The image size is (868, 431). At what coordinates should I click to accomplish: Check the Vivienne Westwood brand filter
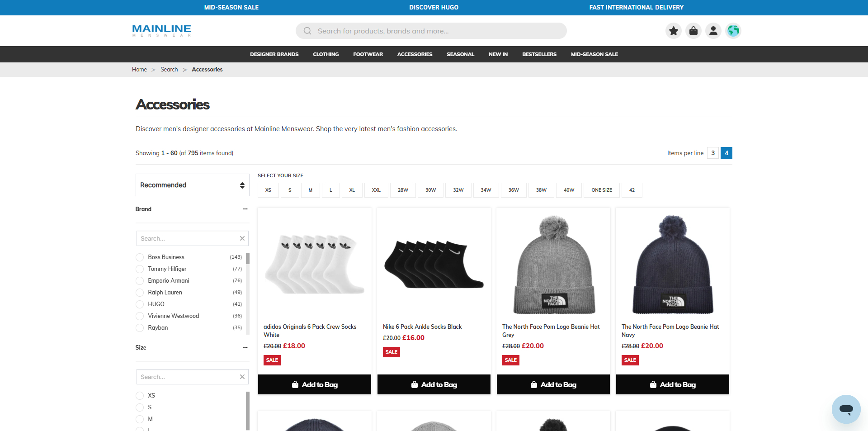click(x=140, y=316)
